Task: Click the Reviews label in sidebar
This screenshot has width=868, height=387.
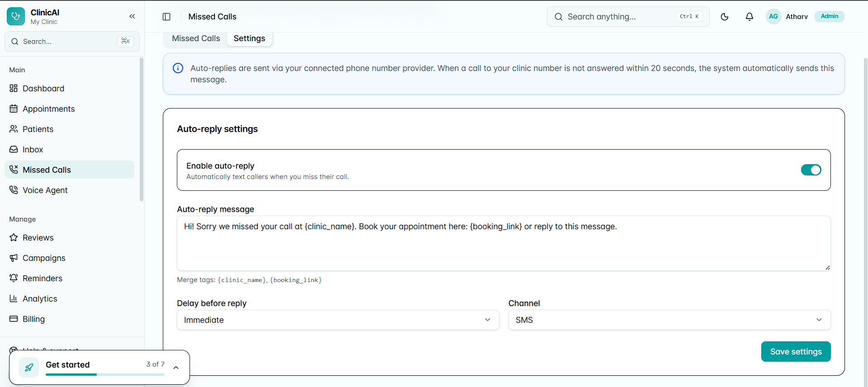Action: [x=38, y=238]
